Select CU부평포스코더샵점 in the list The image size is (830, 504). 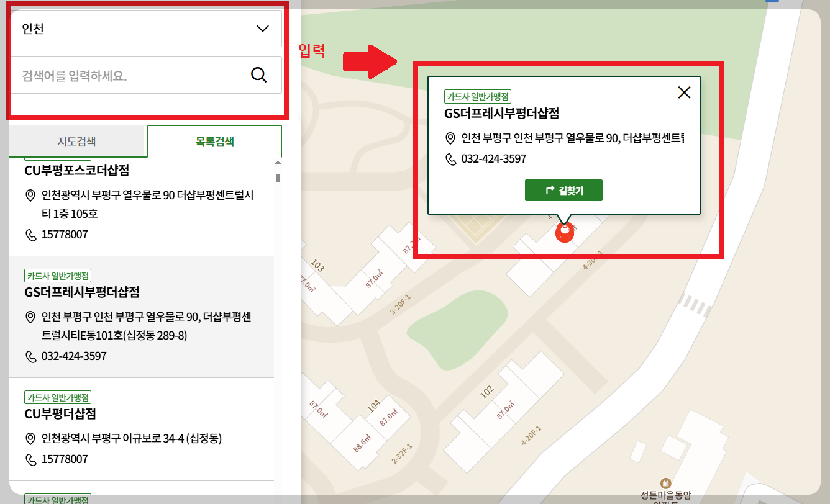pos(77,170)
